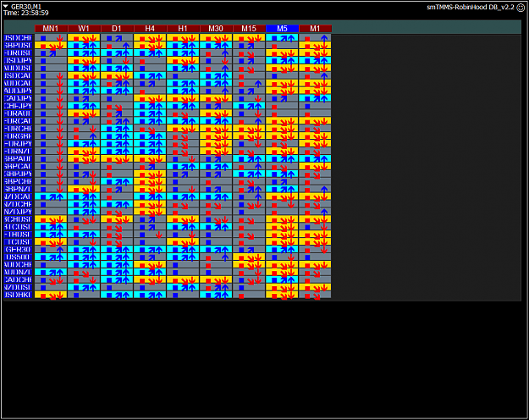Select the D1 timeframe header
The height and width of the screenshot is (420, 529).
pyautogui.click(x=117, y=29)
